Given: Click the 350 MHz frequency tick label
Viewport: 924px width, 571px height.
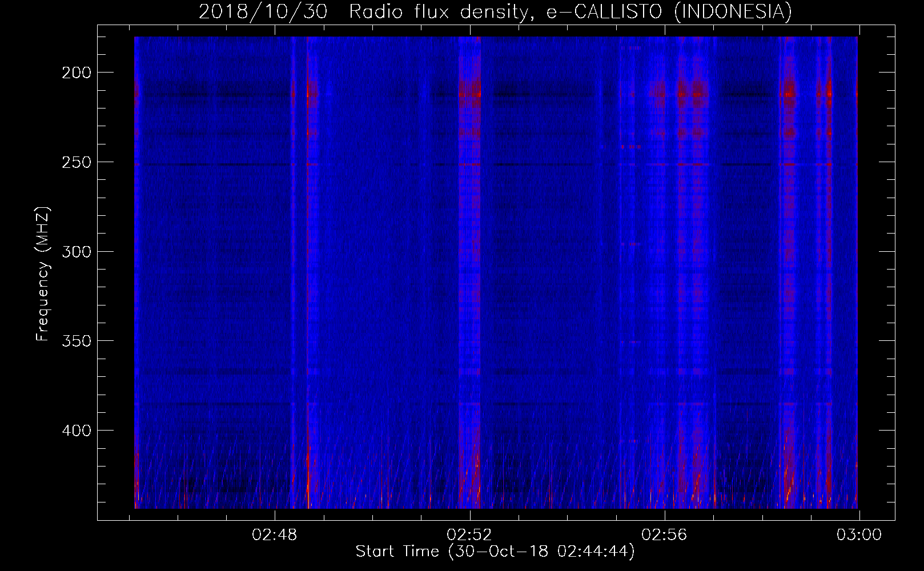Looking at the screenshot, I should coord(77,341).
